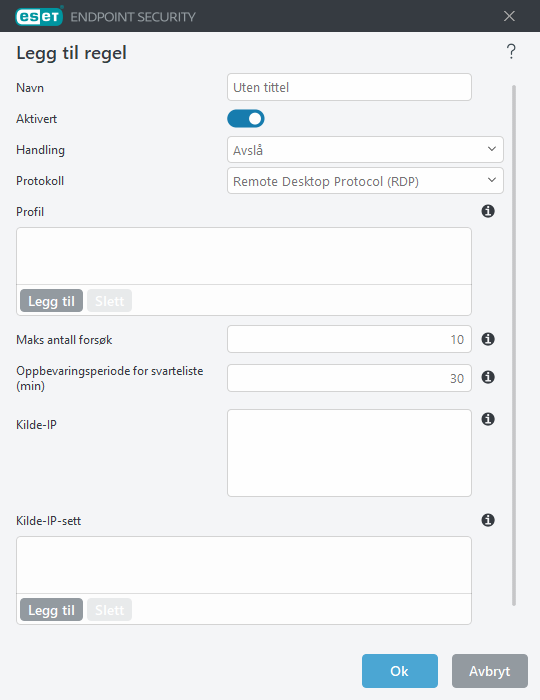Screen dimensions: 540x700
Task: Expand the Protokoll dropdown with RDP selected
Action: (x=365, y=181)
